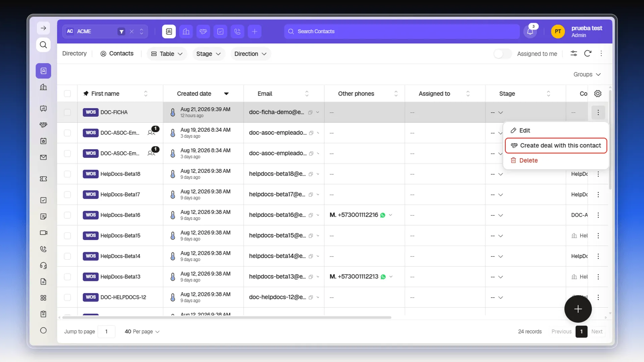Copy the doc-ficha-demo email address

tap(310, 113)
